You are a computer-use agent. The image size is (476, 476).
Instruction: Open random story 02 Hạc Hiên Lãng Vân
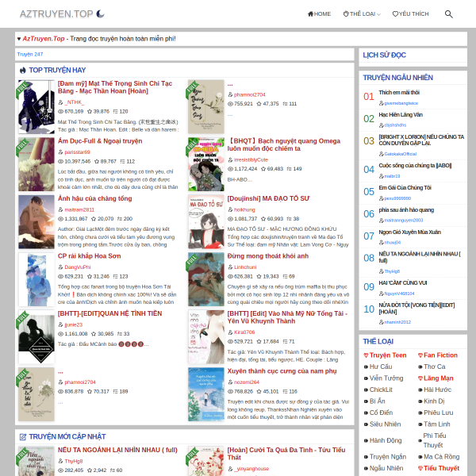401,115
